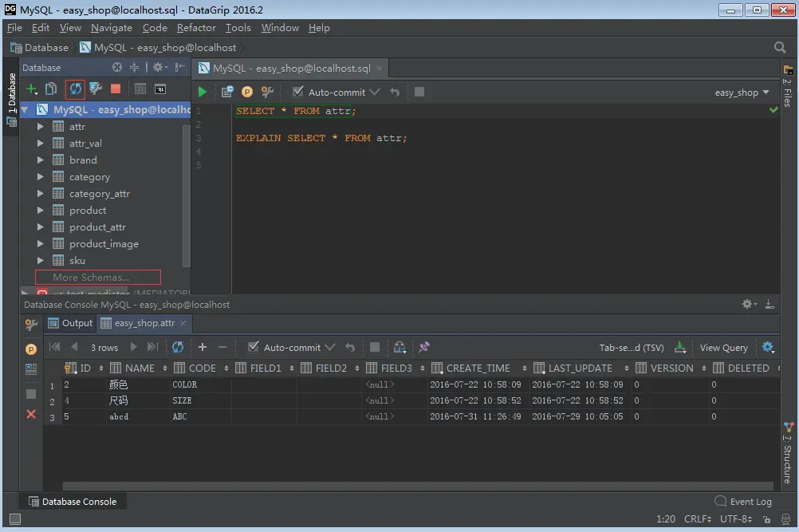The image size is (799, 532).
Task: Click the Database tree vertical scrollbar
Action: coord(187,196)
